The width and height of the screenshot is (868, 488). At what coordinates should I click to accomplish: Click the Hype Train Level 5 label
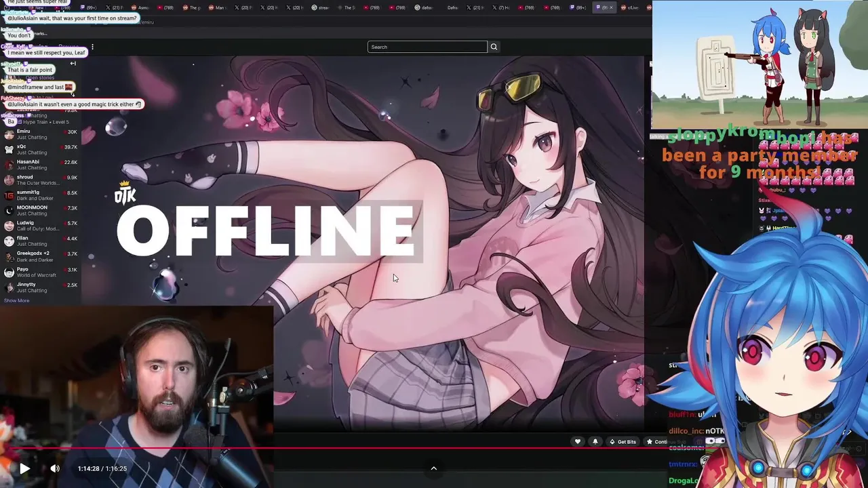click(x=45, y=122)
